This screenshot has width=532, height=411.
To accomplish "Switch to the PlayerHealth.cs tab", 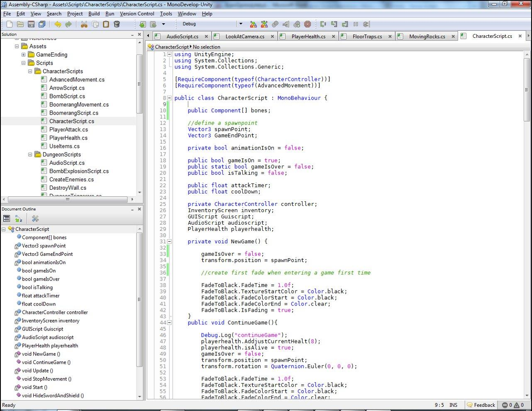I will [308, 37].
